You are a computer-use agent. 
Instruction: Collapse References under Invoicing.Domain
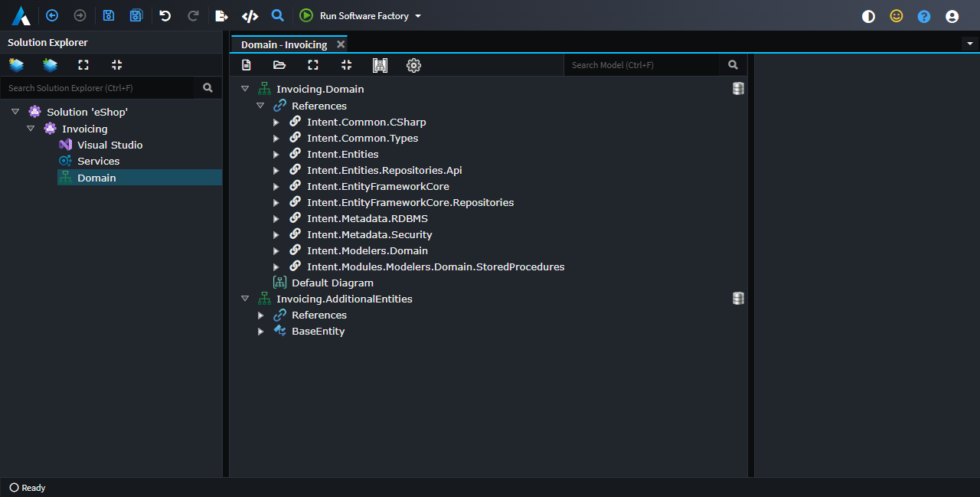(x=260, y=106)
